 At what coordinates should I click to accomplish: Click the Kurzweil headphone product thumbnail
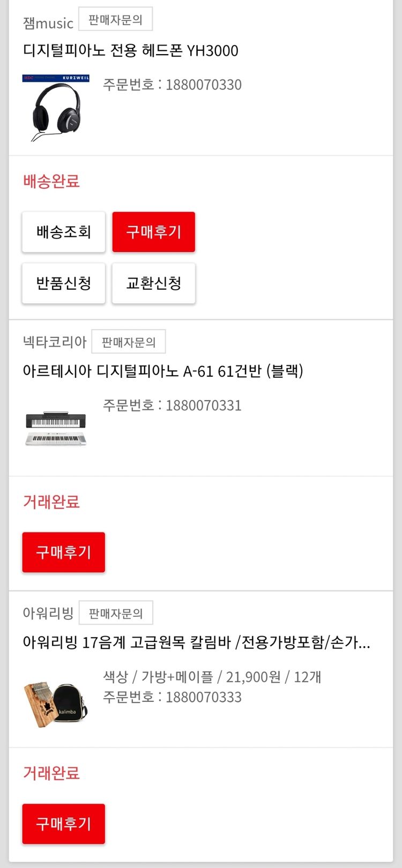point(56,108)
